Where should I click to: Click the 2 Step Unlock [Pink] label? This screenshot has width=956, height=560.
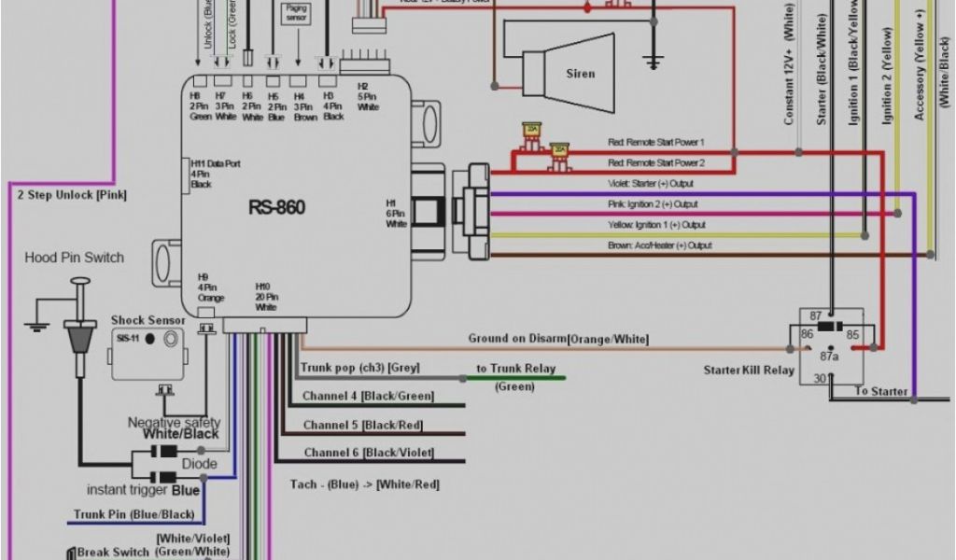(x=72, y=195)
